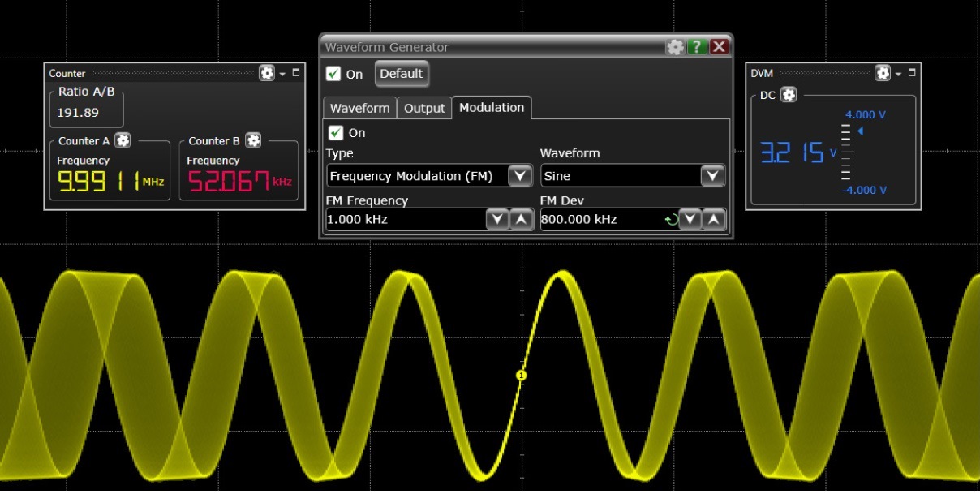Image resolution: width=980 pixels, height=494 pixels.
Task: Open the modulation Waveform Sine dropdown
Action: click(712, 175)
